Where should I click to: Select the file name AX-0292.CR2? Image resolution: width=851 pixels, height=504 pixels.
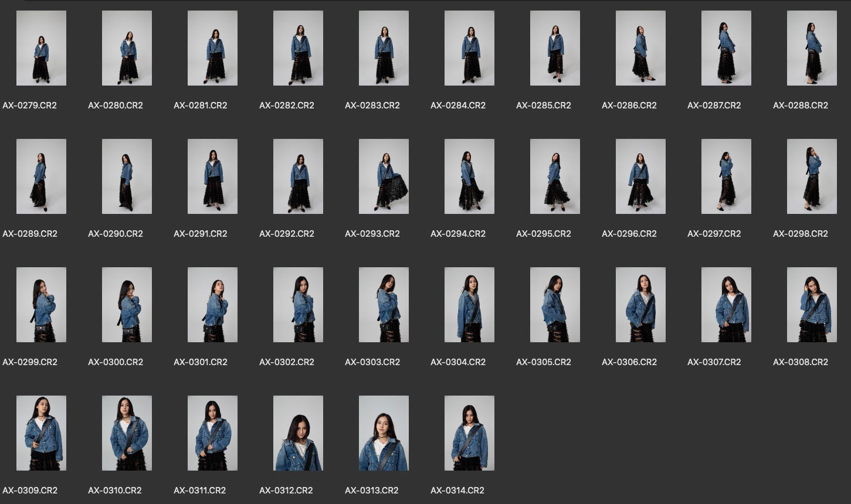286,234
